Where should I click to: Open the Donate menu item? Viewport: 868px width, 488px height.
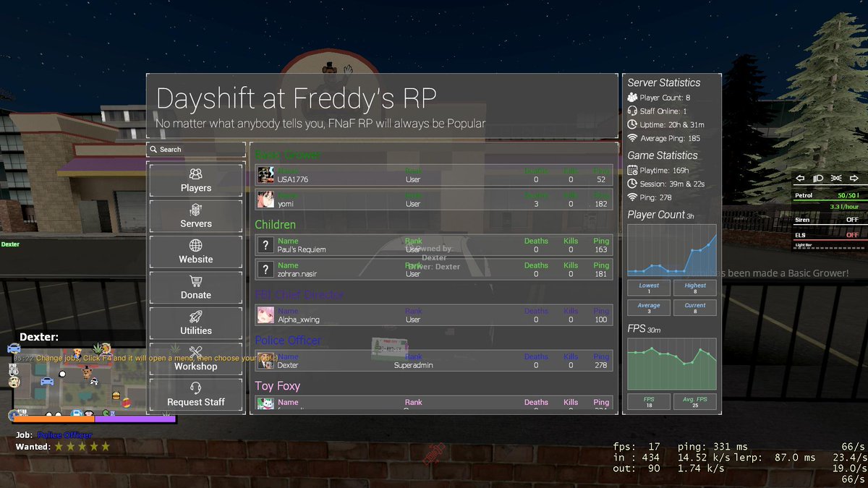[x=196, y=288]
